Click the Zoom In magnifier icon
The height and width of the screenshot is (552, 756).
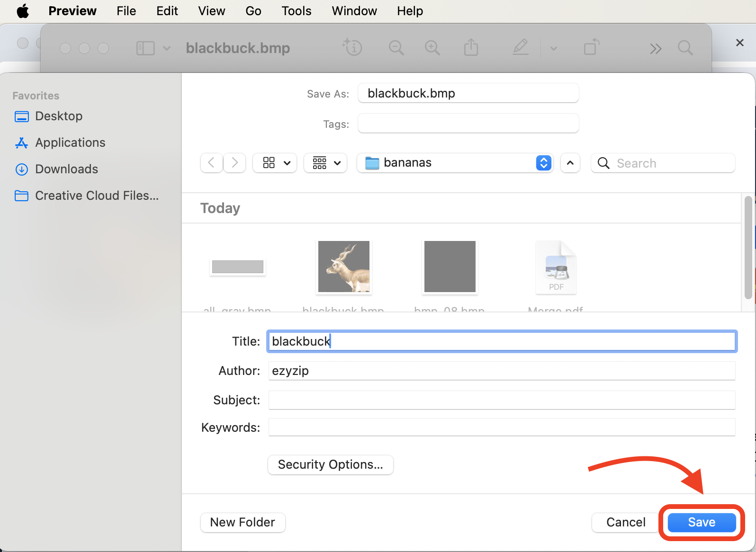(x=432, y=48)
